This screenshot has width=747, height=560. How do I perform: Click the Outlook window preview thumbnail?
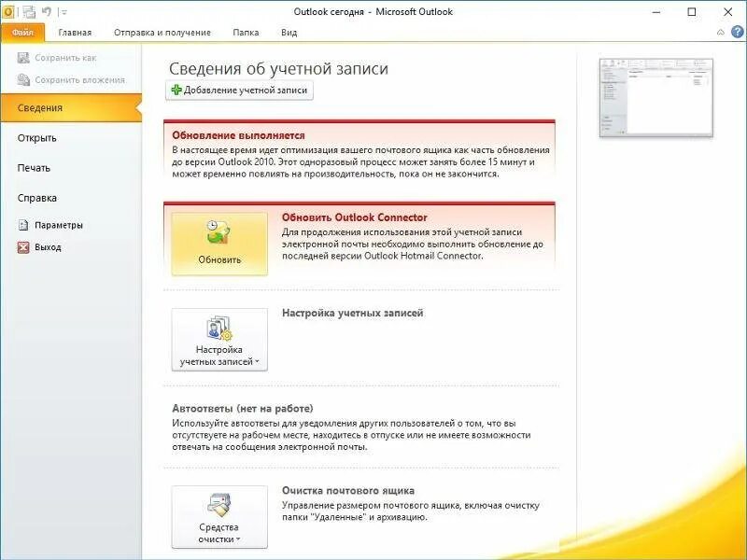pos(656,98)
